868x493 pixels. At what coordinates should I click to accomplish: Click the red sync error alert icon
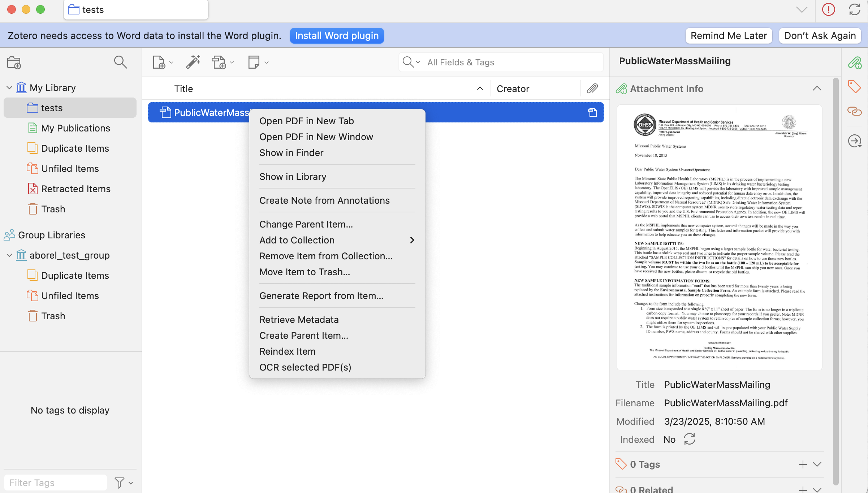828,9
